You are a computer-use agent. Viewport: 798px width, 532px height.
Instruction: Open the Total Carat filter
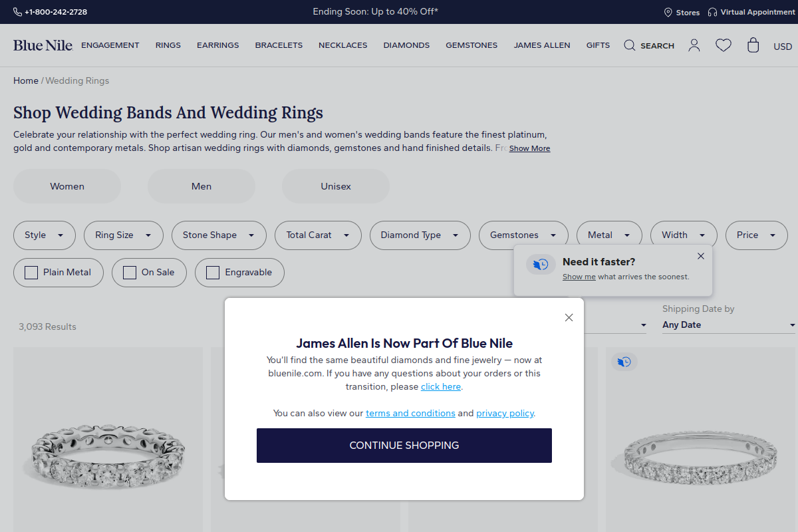click(318, 235)
